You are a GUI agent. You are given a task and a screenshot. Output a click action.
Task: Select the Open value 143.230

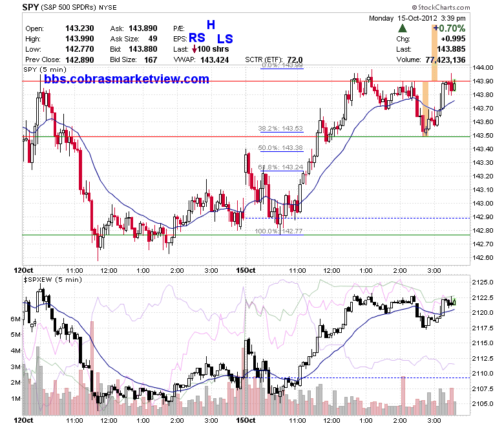tap(79, 28)
